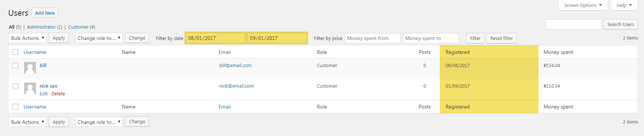The width and height of the screenshot is (644, 136).
Task: Click bill's user avatar
Action: [30, 68]
